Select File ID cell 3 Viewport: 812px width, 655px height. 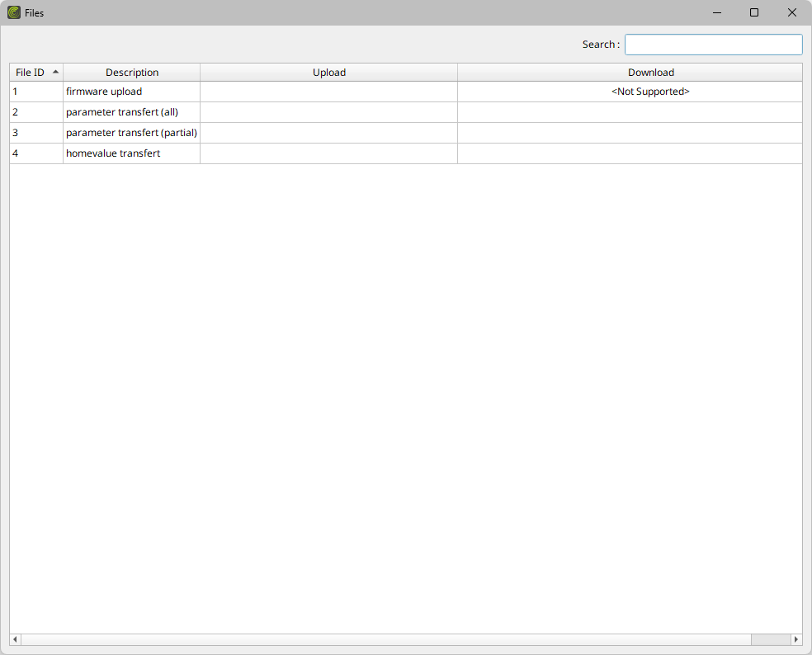click(36, 133)
